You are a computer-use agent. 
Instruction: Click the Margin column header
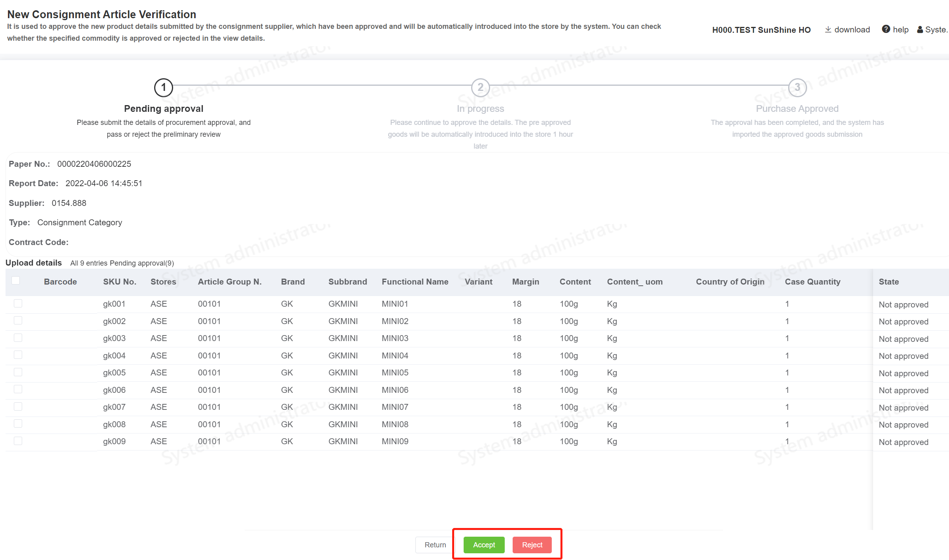(525, 282)
